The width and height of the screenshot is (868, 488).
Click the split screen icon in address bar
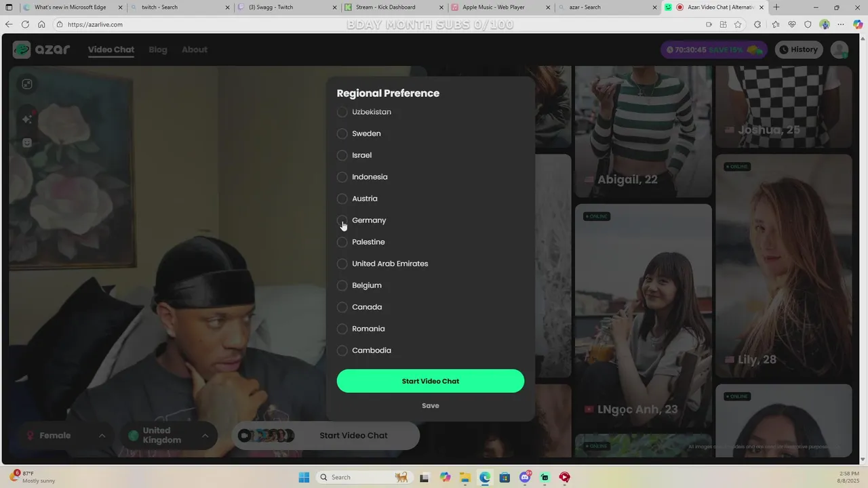(x=724, y=24)
